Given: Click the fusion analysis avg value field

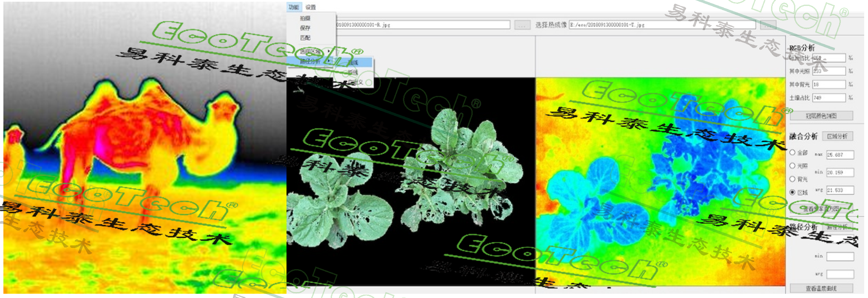Looking at the screenshot, I should click(x=840, y=190).
